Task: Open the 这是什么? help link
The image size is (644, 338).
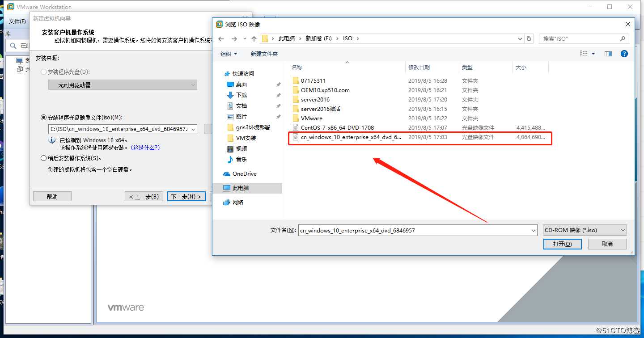Action: (145, 148)
